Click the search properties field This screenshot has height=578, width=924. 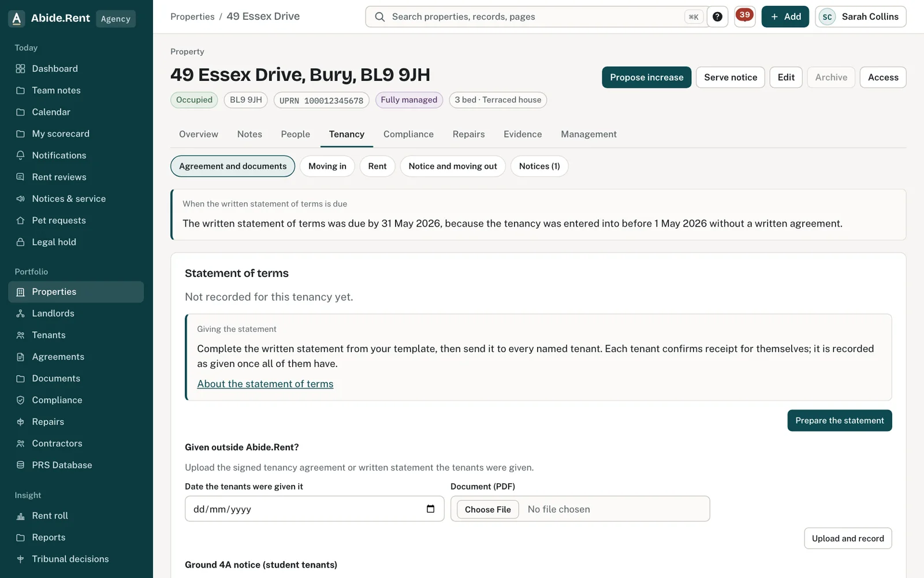tap(537, 17)
